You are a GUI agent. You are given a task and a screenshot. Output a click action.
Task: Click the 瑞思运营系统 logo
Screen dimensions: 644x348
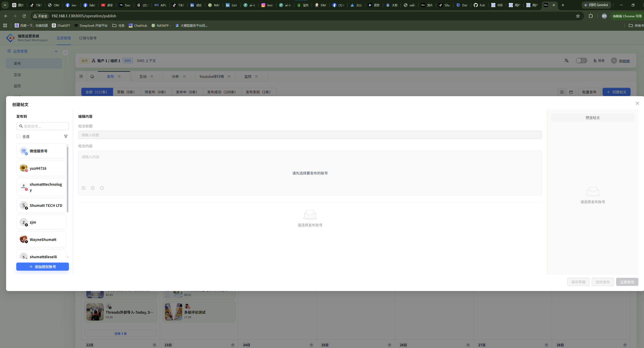10,38
